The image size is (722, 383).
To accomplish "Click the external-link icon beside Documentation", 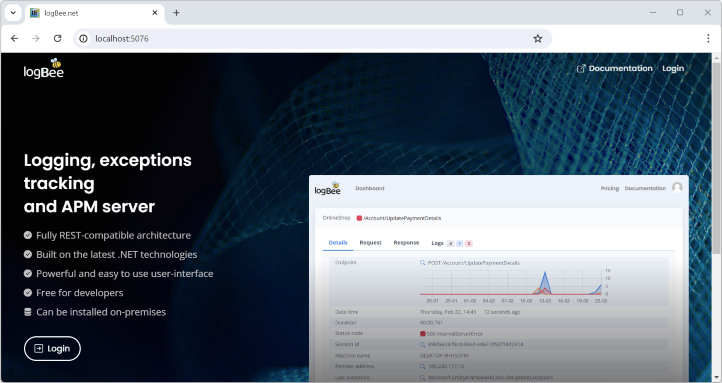I will tap(581, 69).
